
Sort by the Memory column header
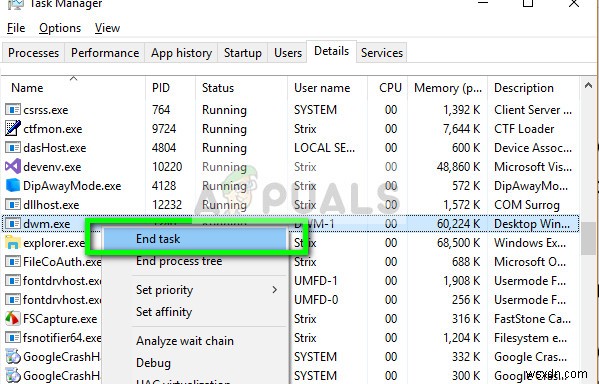[x=447, y=88]
